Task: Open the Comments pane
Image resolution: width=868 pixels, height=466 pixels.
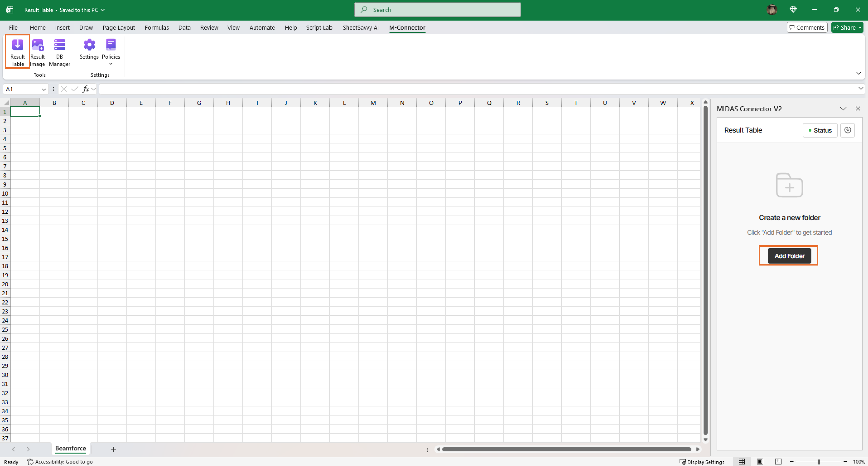Action: pos(807,27)
